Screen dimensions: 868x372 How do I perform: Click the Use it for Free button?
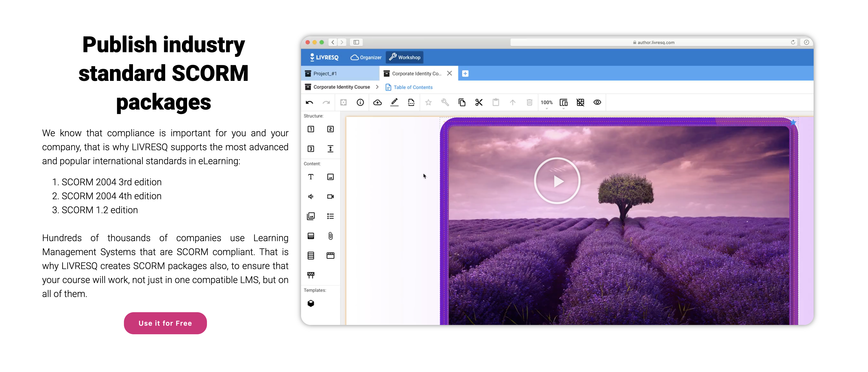point(165,323)
